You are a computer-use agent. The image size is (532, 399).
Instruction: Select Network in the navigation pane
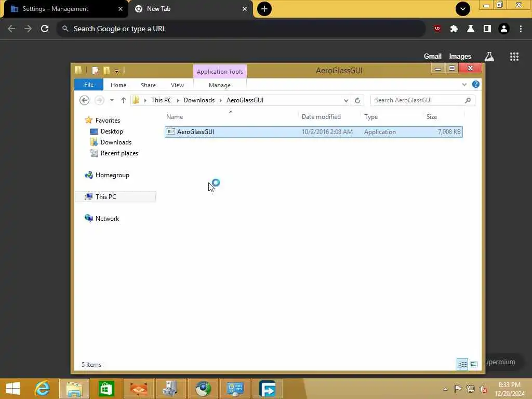pyautogui.click(x=107, y=219)
